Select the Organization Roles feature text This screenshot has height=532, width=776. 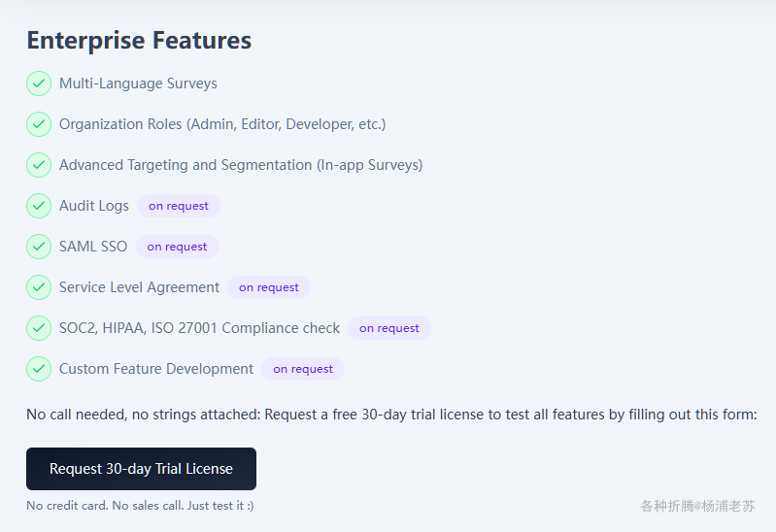click(x=222, y=124)
